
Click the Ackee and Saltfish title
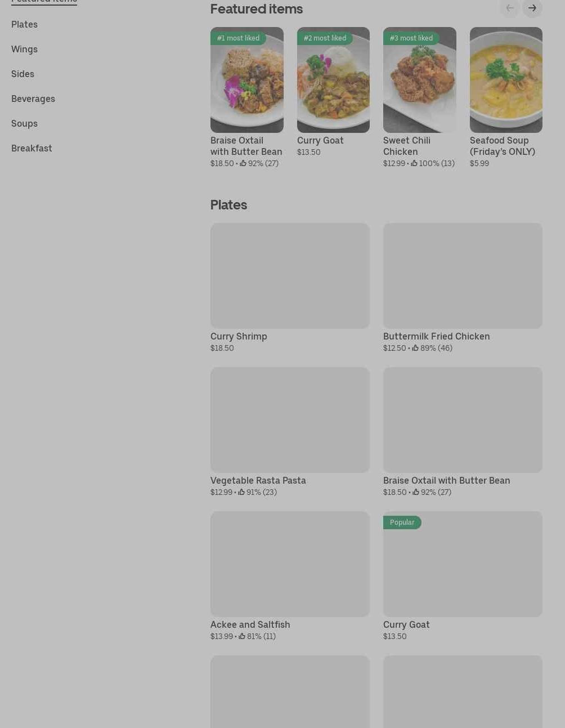point(250,624)
